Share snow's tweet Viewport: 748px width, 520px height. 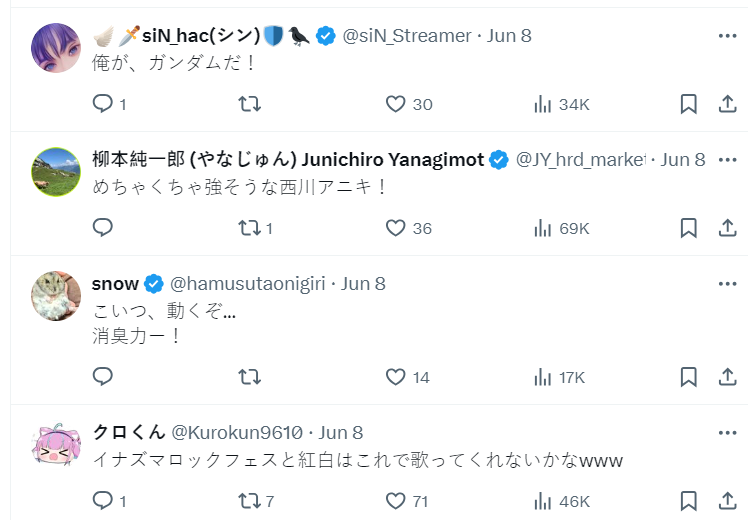coord(727,377)
